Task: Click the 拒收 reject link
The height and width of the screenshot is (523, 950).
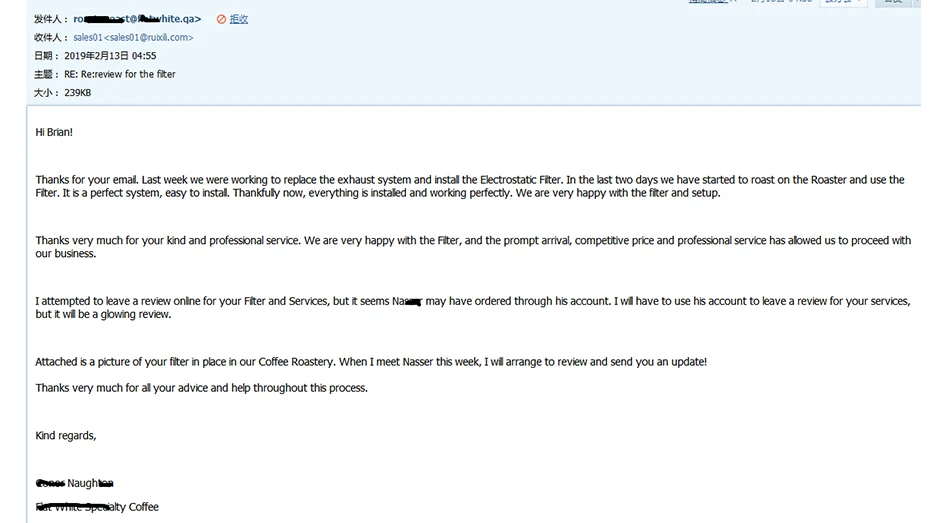Action: tap(239, 19)
